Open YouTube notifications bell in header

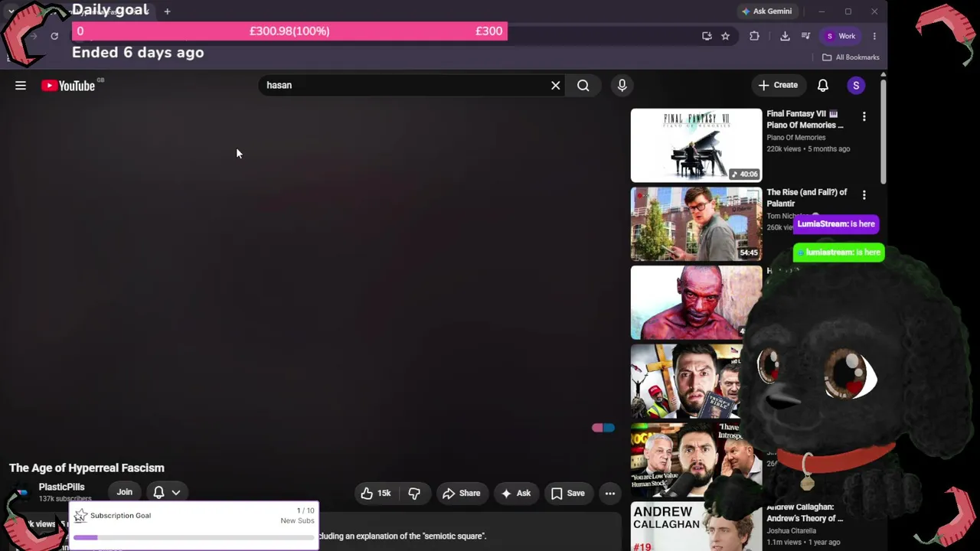click(x=822, y=86)
